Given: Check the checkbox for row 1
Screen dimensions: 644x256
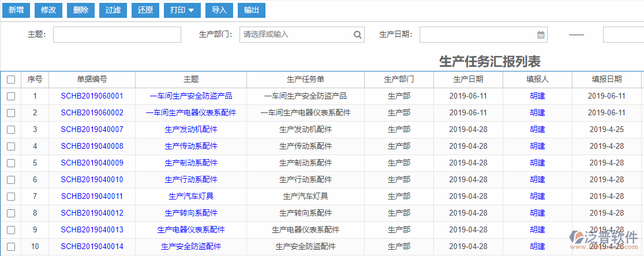Looking at the screenshot, I should point(11,96).
